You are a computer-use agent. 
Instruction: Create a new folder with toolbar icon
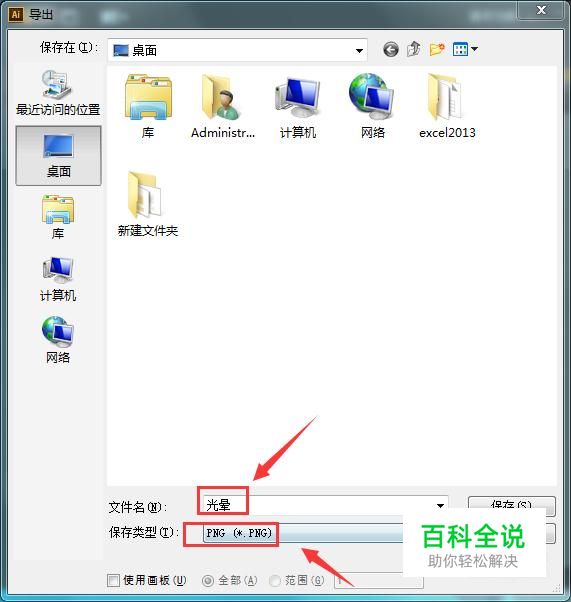coord(437,50)
